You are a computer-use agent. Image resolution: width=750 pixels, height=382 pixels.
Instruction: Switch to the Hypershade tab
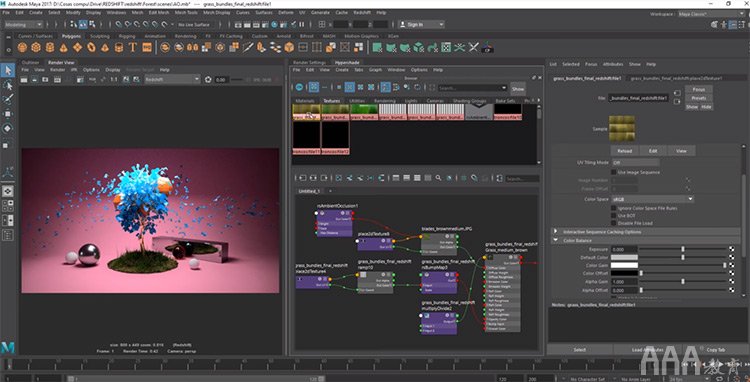347,63
